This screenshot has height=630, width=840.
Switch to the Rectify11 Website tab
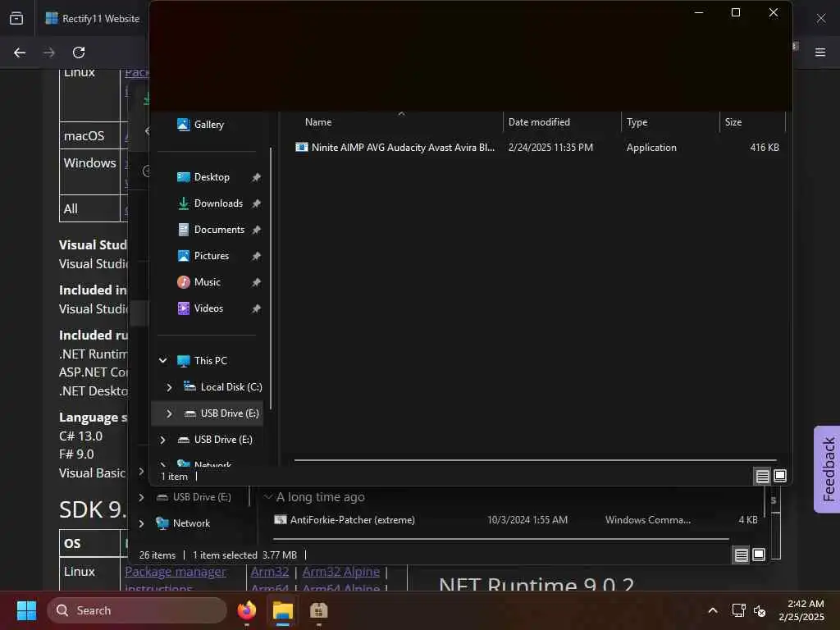[93, 18]
